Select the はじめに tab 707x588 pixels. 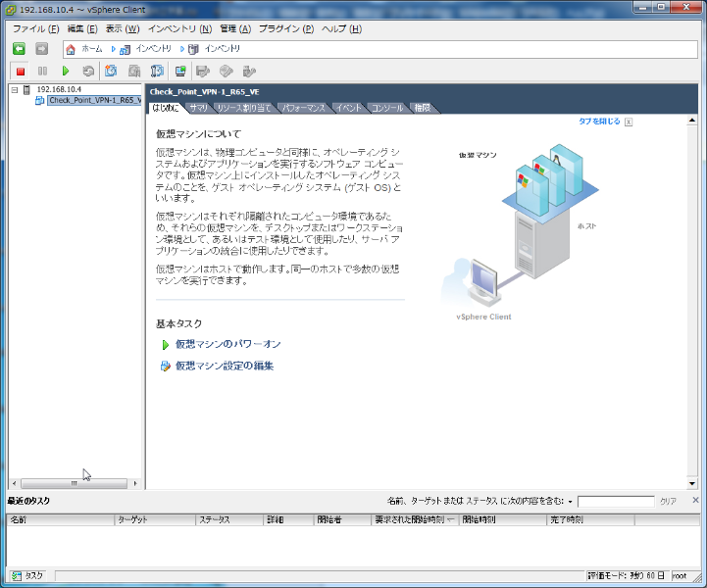(166, 108)
